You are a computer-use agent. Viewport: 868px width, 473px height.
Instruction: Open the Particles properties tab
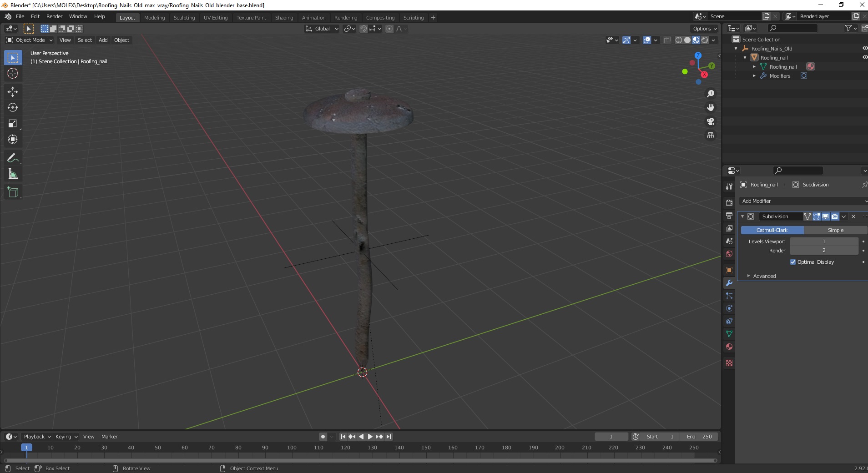(x=729, y=296)
